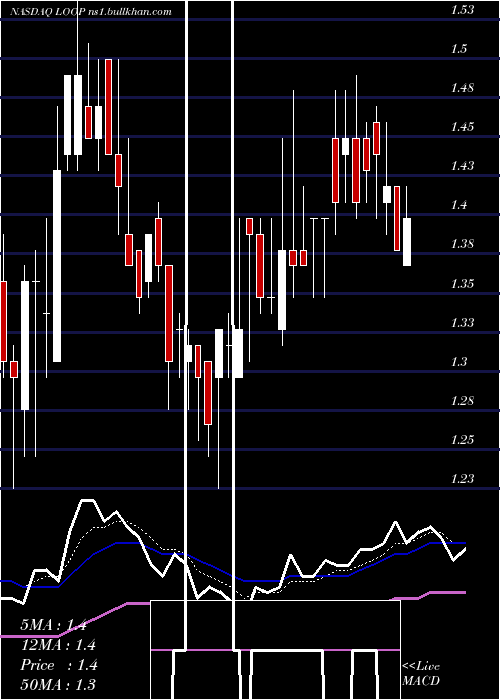The image size is (500, 700).
Task: Select the 'Price : 1.4' legend entry
Action: point(58,665)
